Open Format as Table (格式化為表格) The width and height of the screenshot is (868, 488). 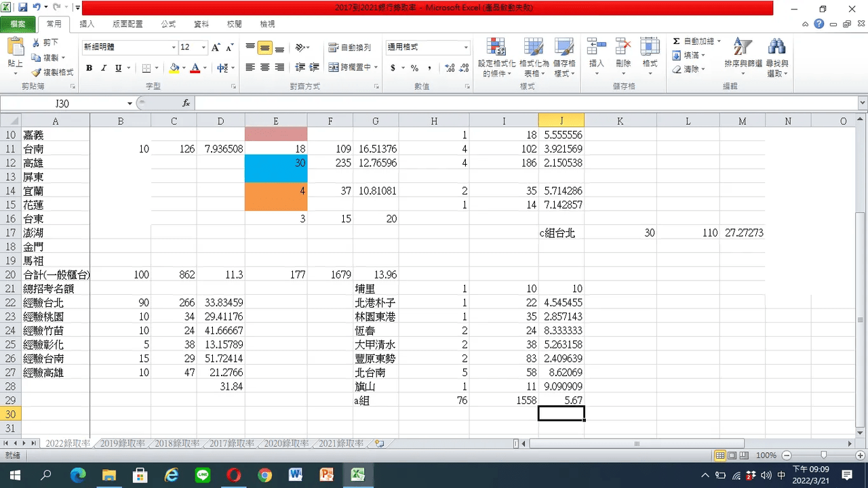[x=533, y=58]
